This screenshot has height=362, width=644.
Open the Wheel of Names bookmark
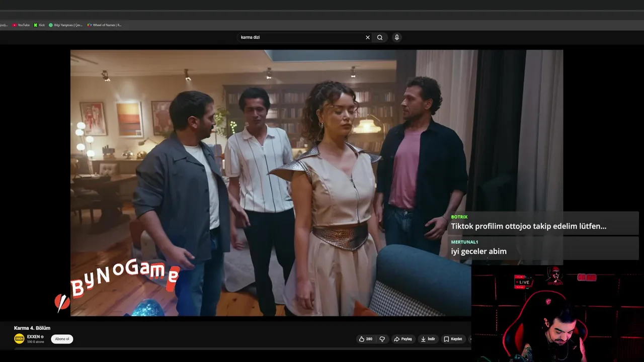tap(105, 25)
